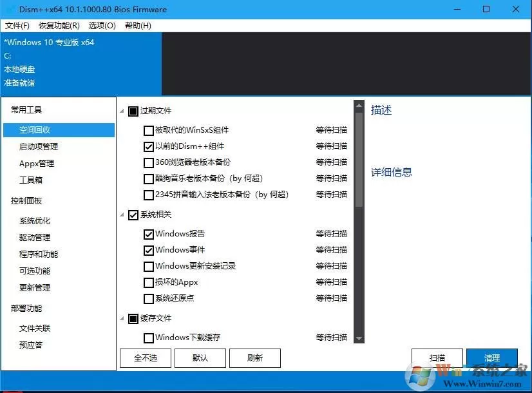
Task: Open the 恢复功能(R) menu
Action: click(59, 26)
